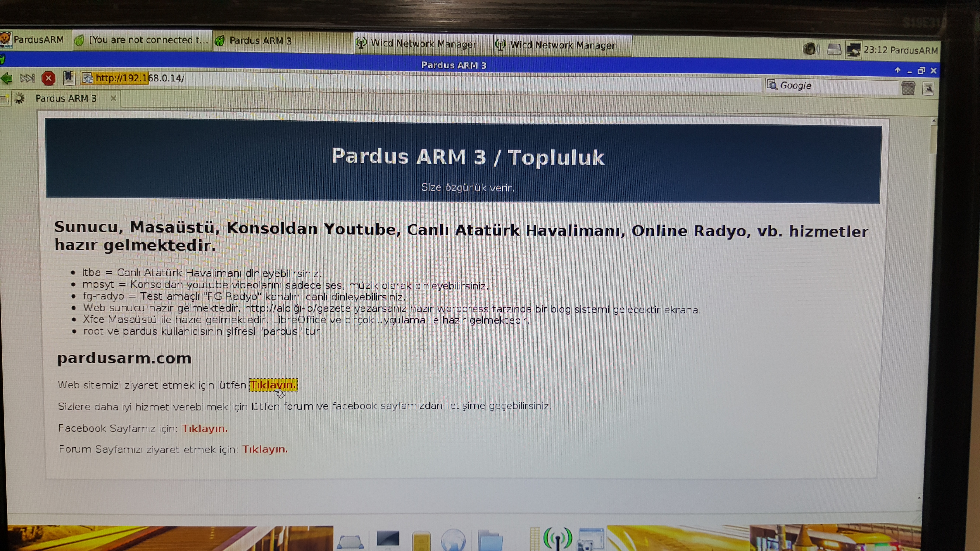Click Tıklayın link to visit web site
Screen dimensions: 980x551
coord(273,384)
